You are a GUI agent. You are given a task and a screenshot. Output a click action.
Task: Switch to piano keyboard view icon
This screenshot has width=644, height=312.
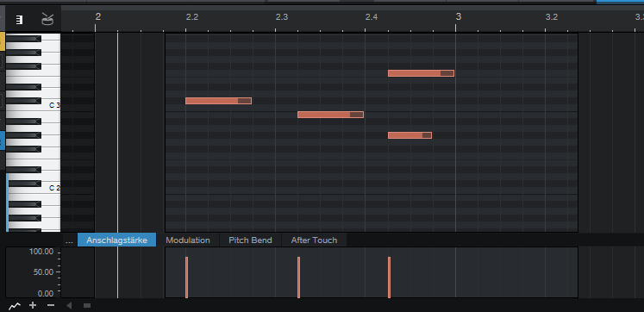19,19
